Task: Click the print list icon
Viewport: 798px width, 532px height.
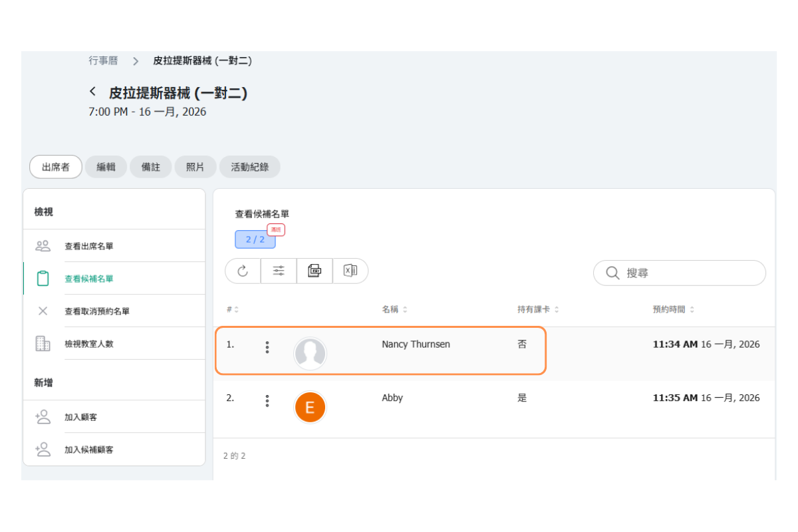Action: point(315,271)
